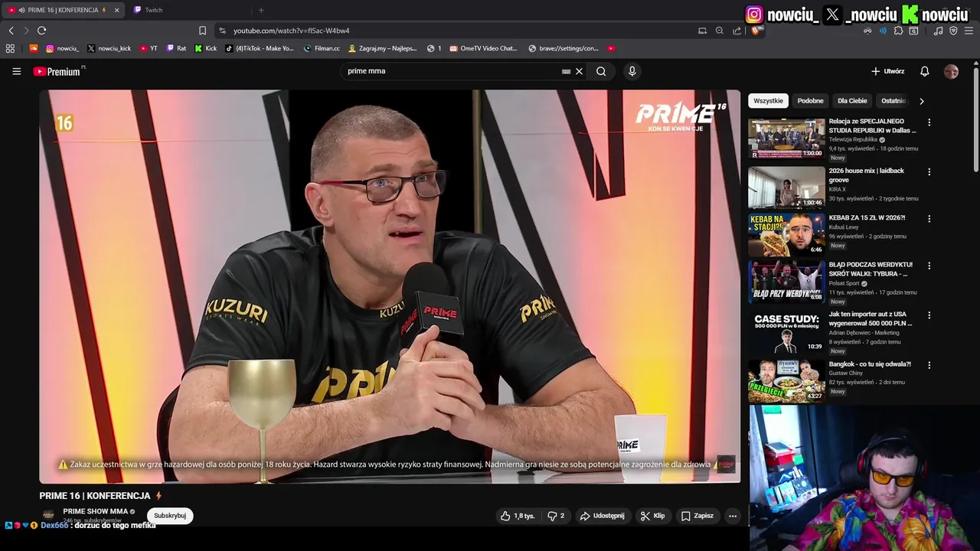Click the keyboard icon in search box
Viewport: 980px width, 551px height.
pyautogui.click(x=566, y=71)
